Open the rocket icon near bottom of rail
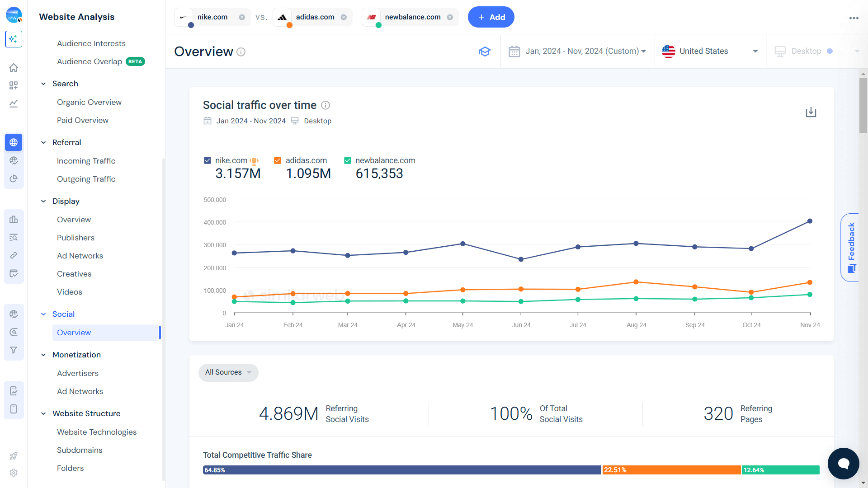Screen dimensions: 868x488 [14, 456]
